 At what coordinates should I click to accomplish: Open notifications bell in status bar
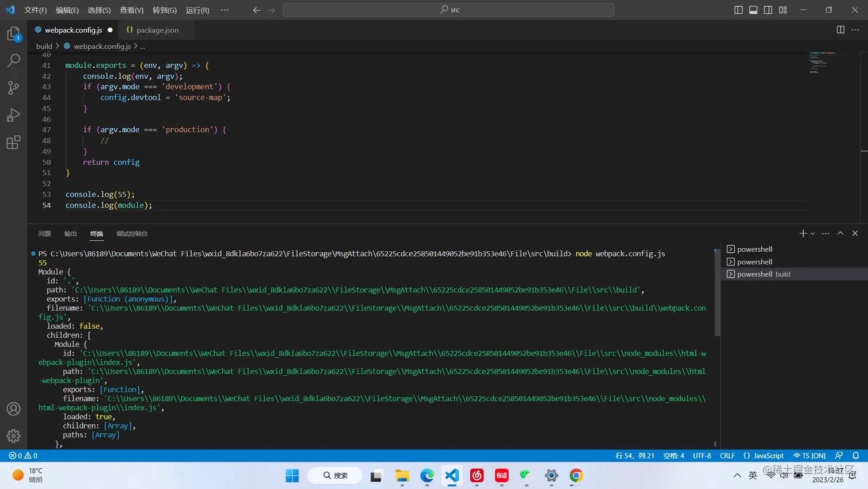pyautogui.click(x=856, y=456)
